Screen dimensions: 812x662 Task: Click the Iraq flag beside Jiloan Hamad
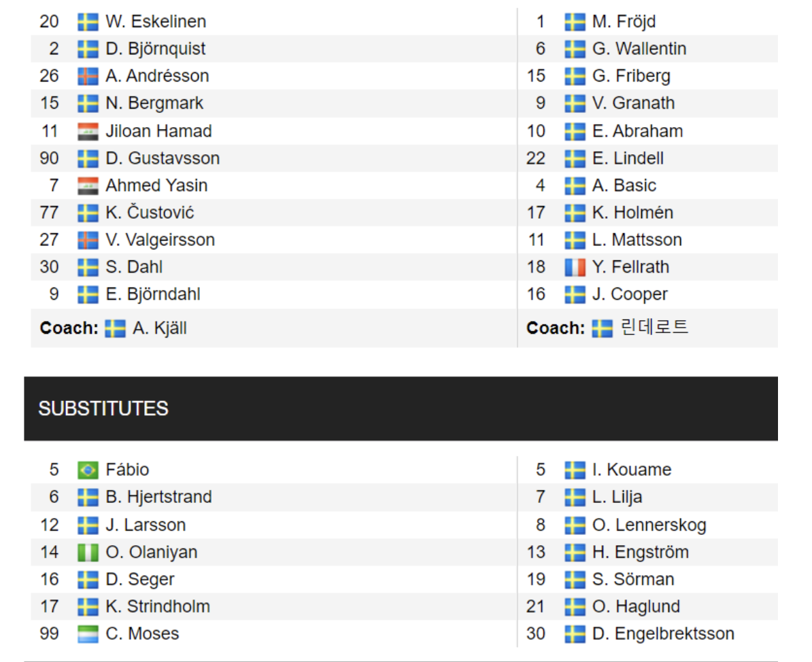(88, 131)
